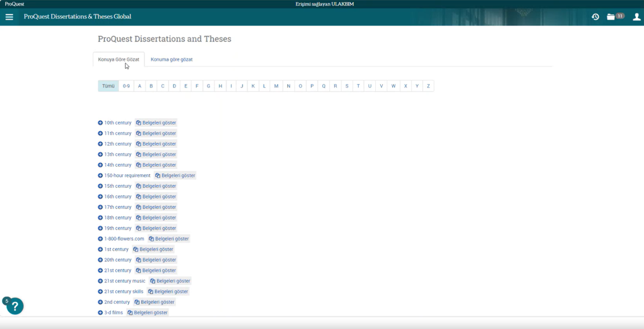Switch to Konuma göre gözat tab
Viewport: 644px width, 329px height.
(172, 60)
